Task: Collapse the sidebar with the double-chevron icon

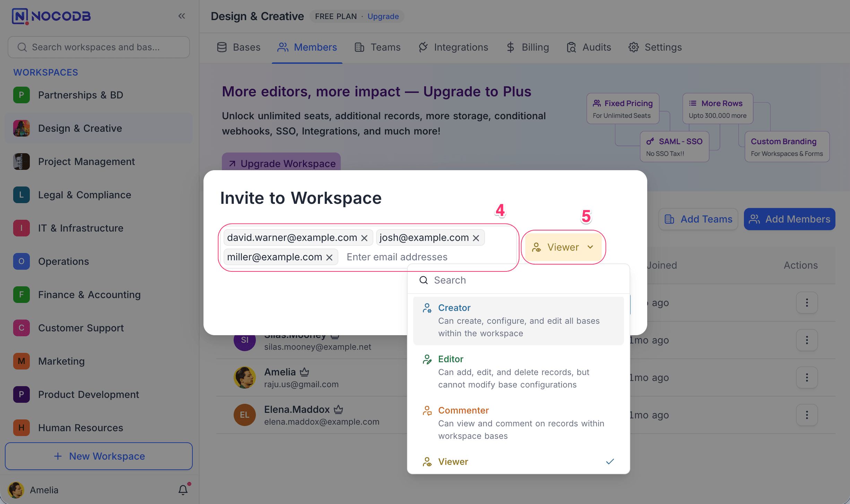Action: [x=182, y=16]
